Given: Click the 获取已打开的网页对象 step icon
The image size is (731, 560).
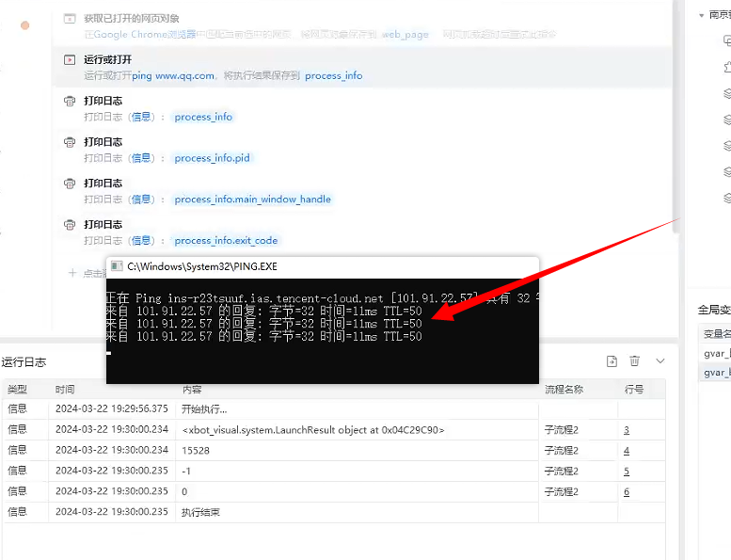Looking at the screenshot, I should point(69,18).
